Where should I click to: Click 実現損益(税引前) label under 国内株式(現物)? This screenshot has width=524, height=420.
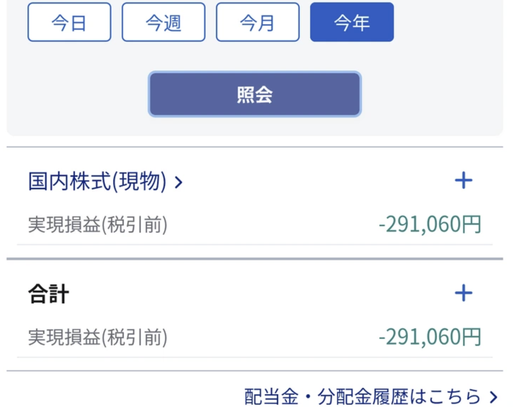pos(98,225)
